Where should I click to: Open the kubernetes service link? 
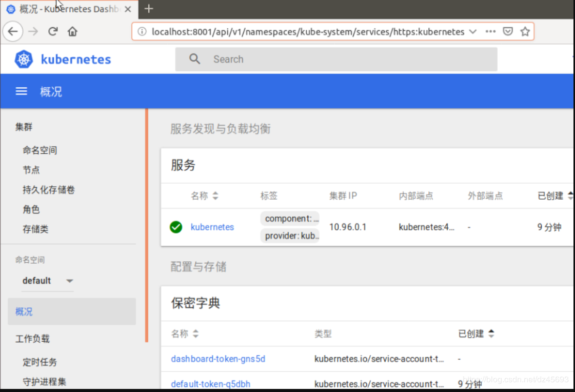(x=212, y=227)
